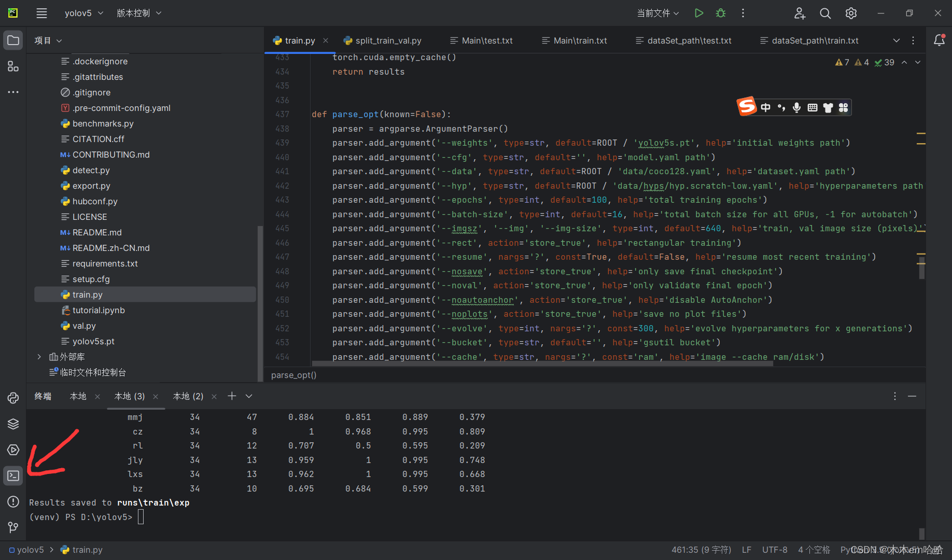The height and width of the screenshot is (560, 952).
Task: Toggle the Sogou input method Chinese/English mode
Action: 766,107
